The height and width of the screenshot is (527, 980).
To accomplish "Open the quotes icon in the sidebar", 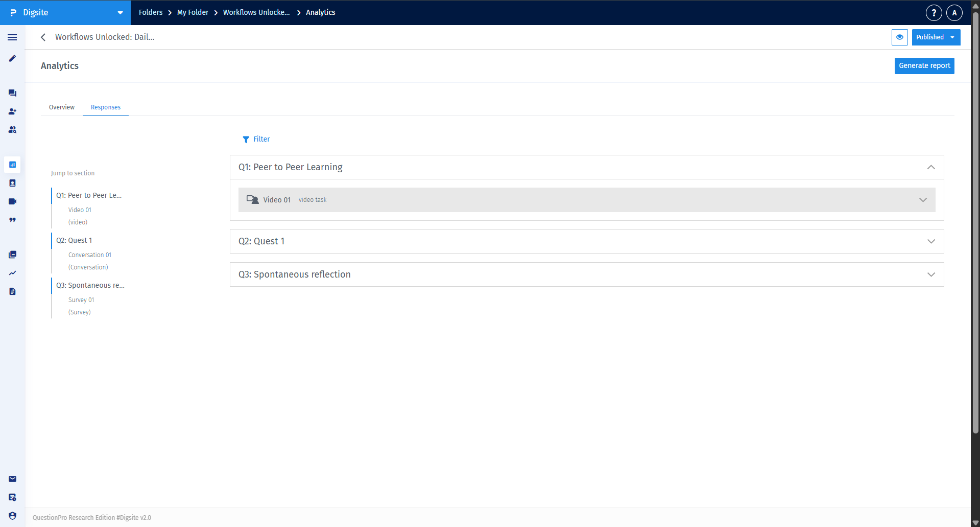I will tap(12, 220).
